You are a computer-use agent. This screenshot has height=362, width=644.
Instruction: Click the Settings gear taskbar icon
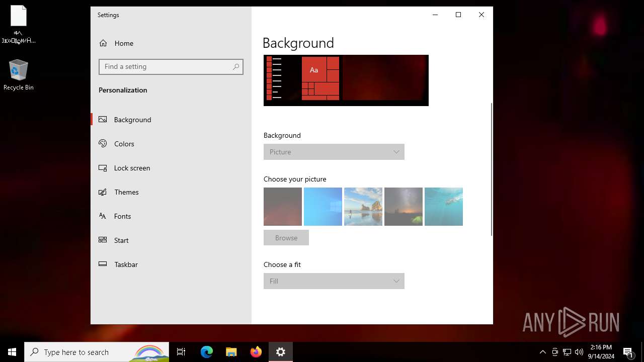(281, 352)
